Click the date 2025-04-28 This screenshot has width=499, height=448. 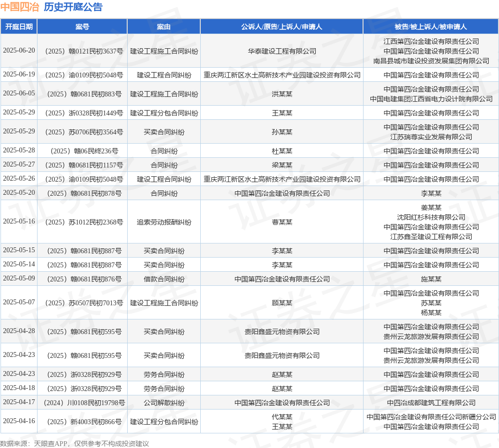[19, 331]
